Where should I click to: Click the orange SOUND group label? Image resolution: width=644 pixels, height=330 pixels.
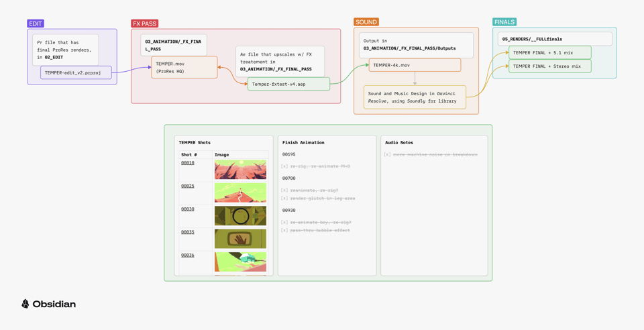tap(366, 22)
